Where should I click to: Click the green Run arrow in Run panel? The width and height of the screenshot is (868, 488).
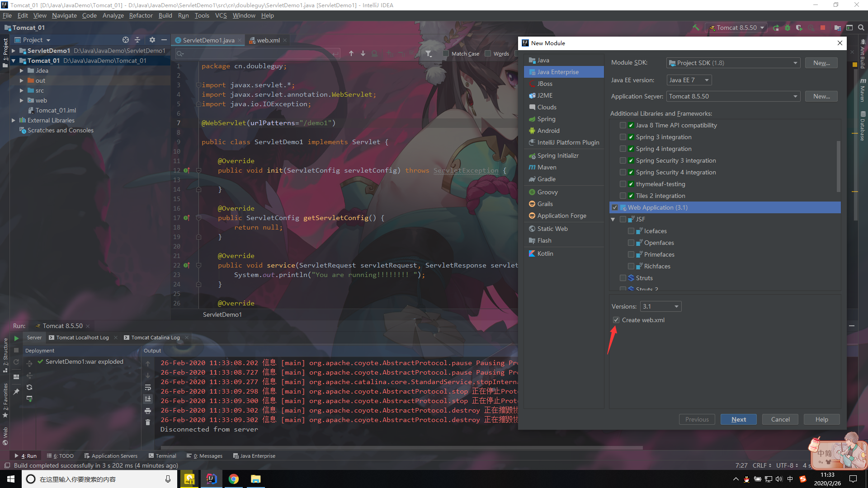[16, 338]
